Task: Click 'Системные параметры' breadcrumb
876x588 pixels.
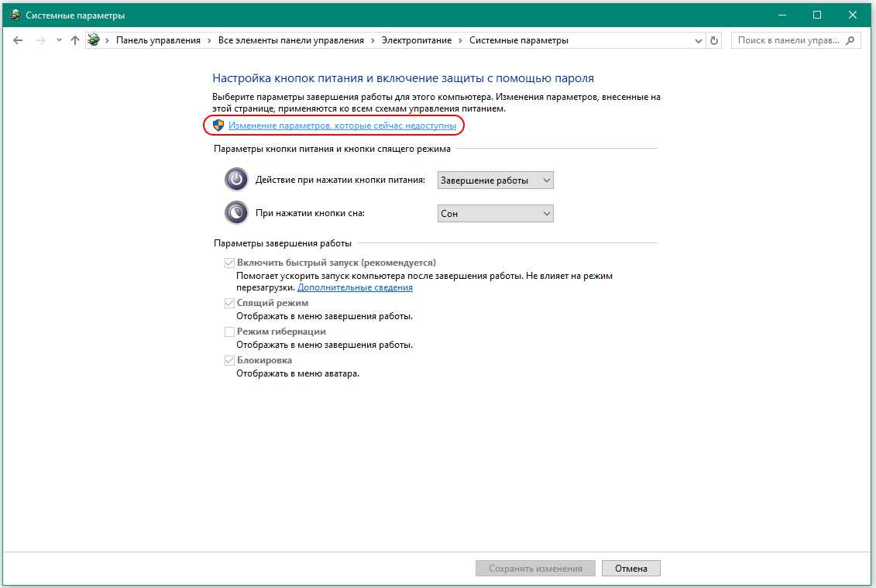Action: (518, 40)
